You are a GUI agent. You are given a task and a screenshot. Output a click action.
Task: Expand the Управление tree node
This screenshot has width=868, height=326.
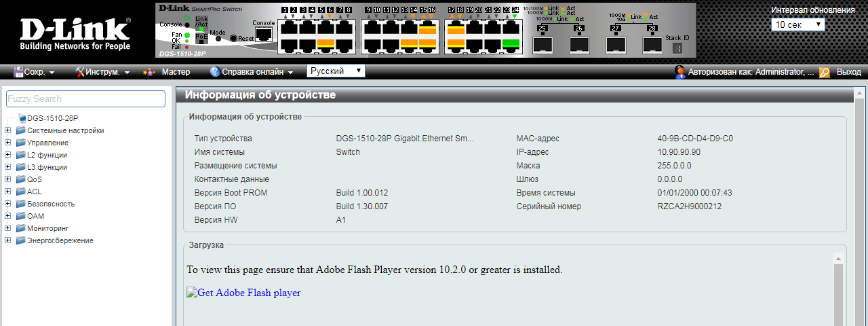[7, 143]
